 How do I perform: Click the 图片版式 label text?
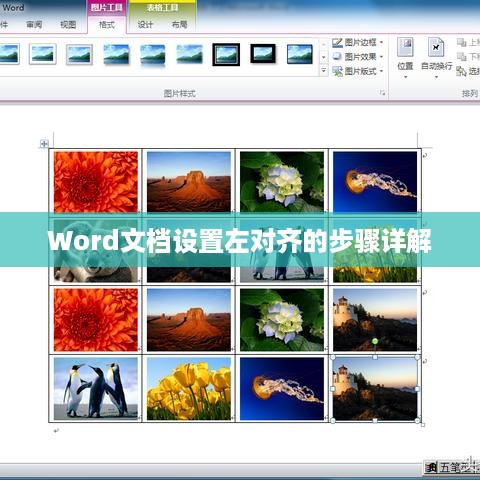point(360,71)
